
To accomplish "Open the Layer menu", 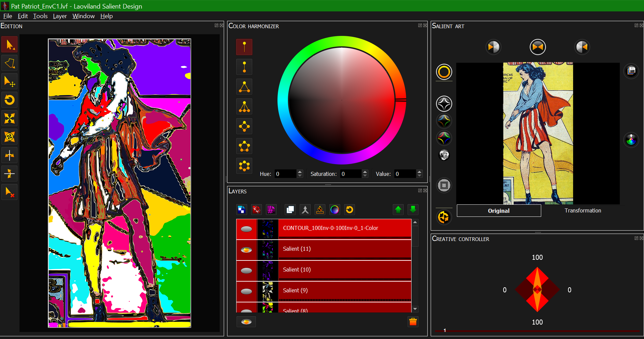I will click(x=60, y=16).
